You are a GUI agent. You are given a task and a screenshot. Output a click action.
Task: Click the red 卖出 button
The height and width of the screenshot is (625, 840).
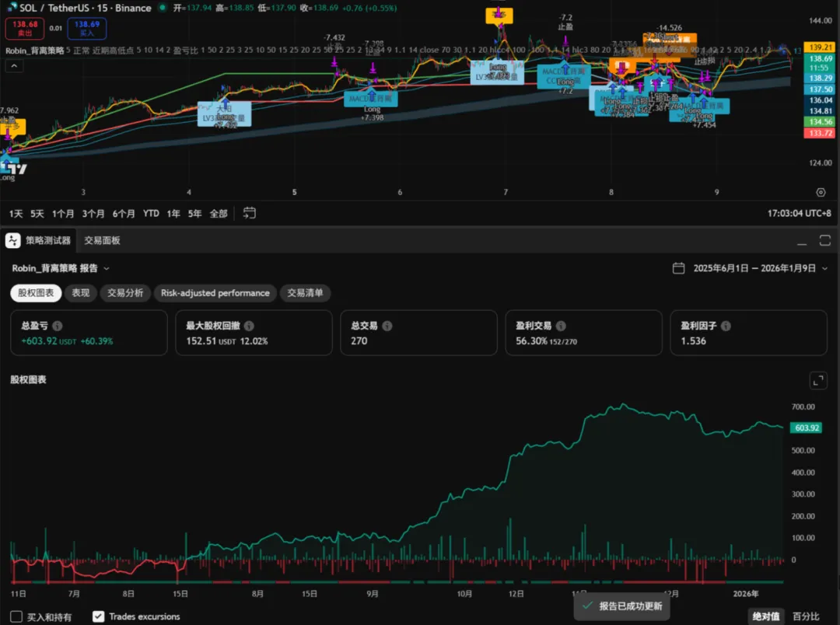25,29
